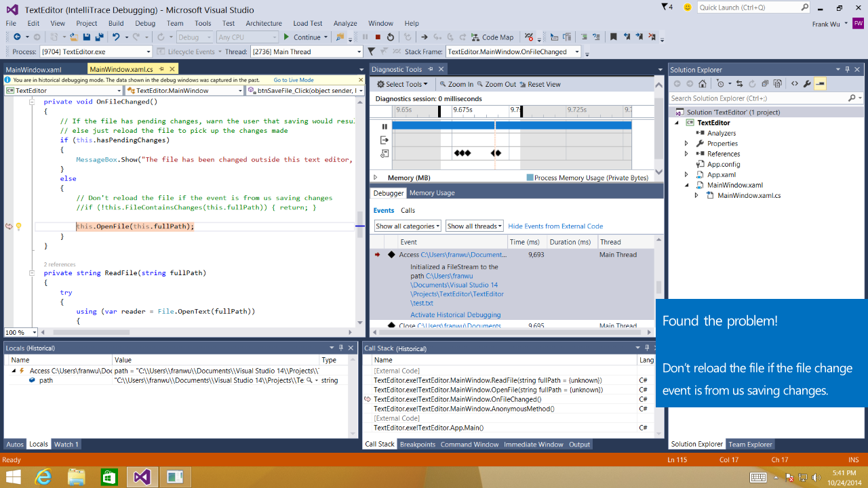Toggle auto-hide pin on Solution Explorer panel
This screenshot has height=488, width=868.
tap(847, 69)
